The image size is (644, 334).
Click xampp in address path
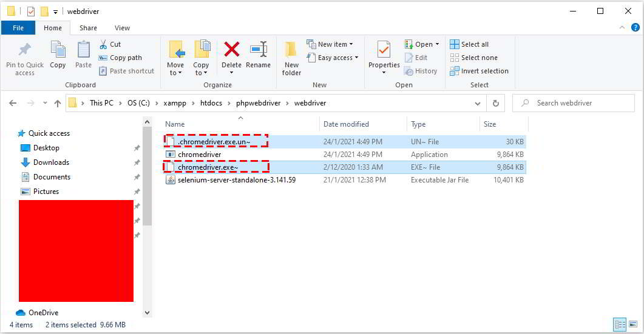pos(175,103)
